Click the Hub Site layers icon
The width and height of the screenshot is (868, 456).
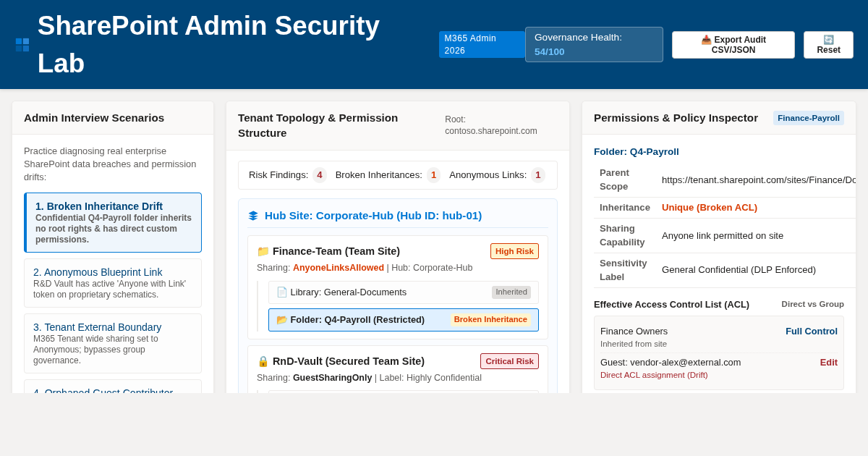(253, 216)
